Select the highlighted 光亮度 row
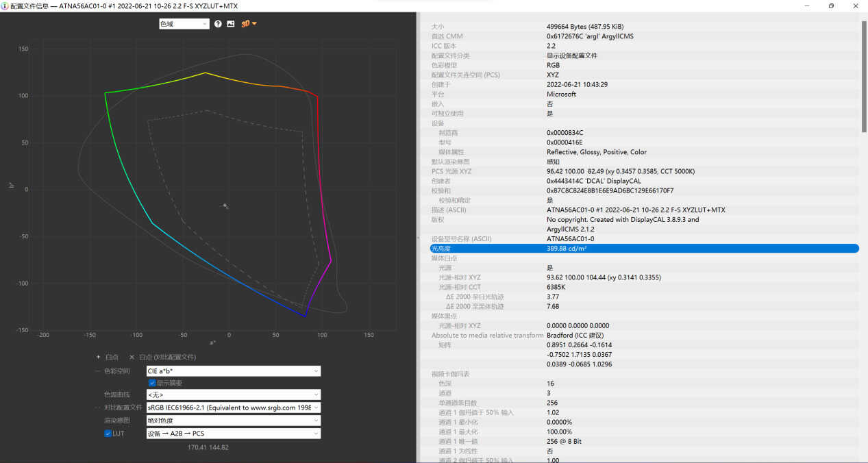Image resolution: width=868 pixels, height=463 pixels. [x=644, y=249]
